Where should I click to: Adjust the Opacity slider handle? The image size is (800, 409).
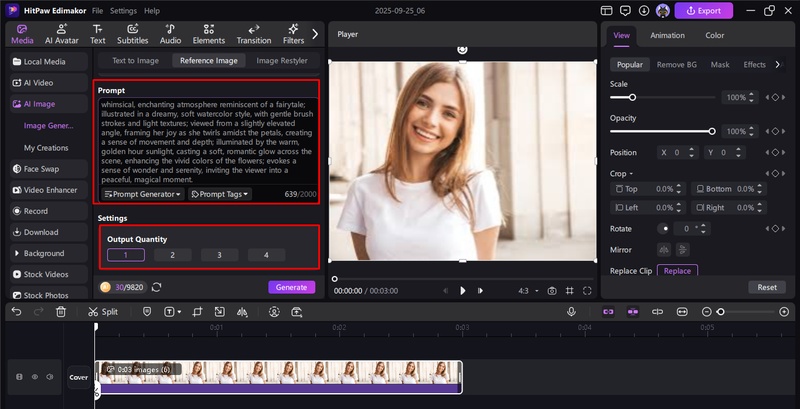[712, 131]
